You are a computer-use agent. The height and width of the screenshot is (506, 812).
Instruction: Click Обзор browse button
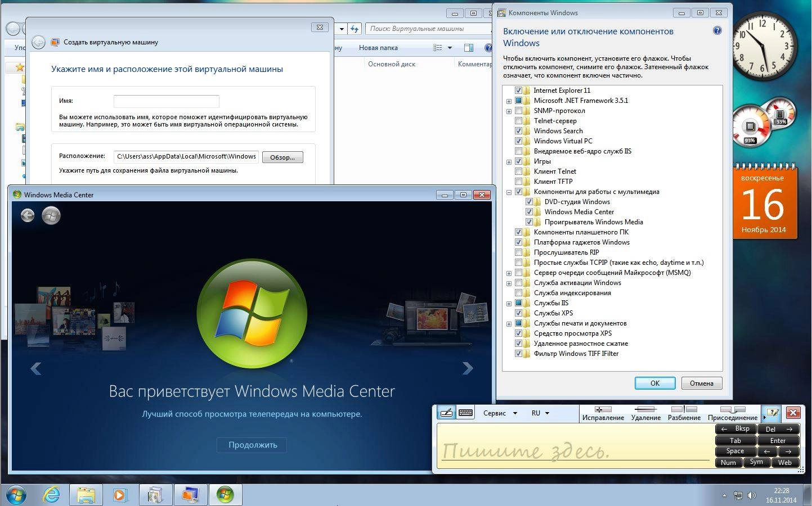coord(282,157)
